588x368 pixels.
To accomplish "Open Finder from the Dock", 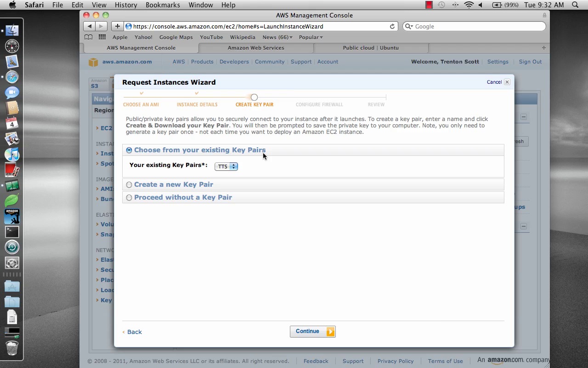I will [x=12, y=30].
